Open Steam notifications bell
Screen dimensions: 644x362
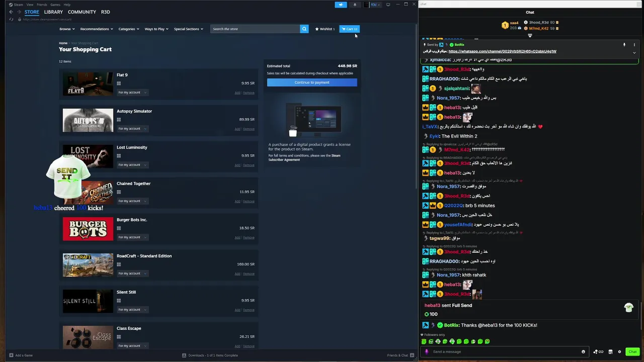coord(355,5)
